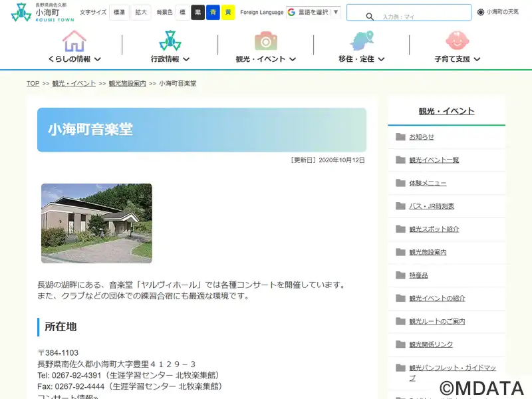This screenshot has height=399, width=532.
Task: Click the folder icon beside 観光関係リンク
Action: click(x=401, y=344)
